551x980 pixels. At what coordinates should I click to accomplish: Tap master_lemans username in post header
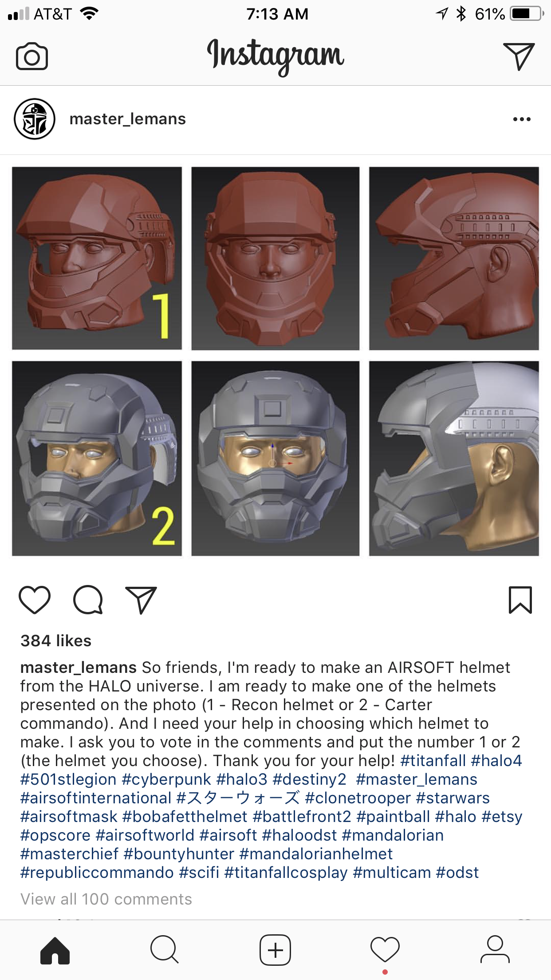[128, 119]
